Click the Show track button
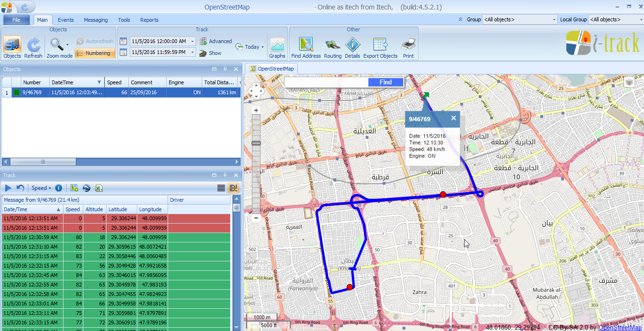644x331 pixels. (x=210, y=53)
